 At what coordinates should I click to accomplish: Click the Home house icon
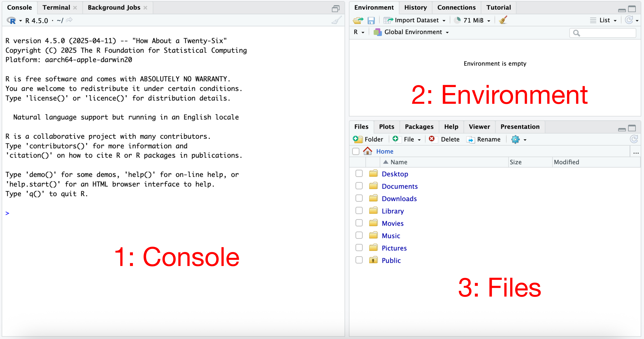[x=367, y=151]
